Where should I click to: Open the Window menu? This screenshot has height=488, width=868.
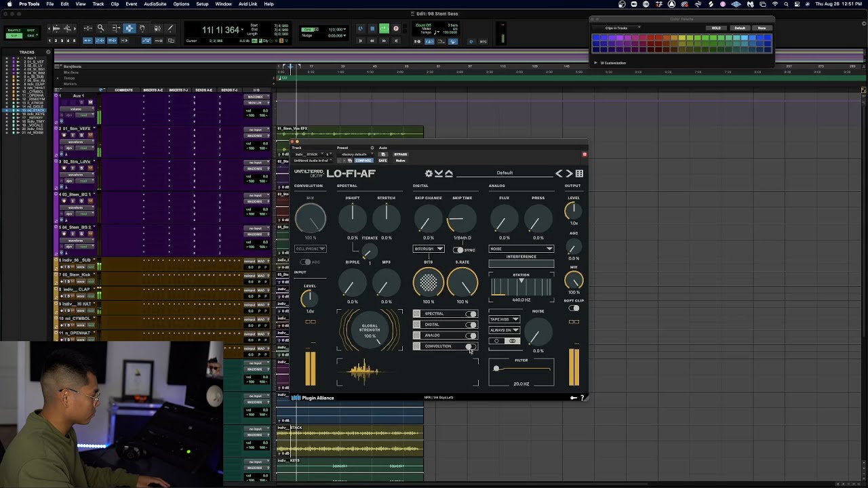tap(223, 4)
